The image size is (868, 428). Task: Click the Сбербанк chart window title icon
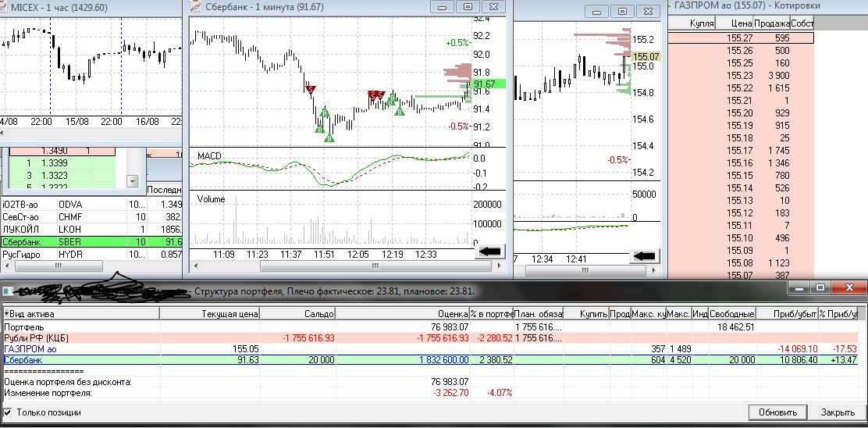pyautogui.click(x=195, y=7)
